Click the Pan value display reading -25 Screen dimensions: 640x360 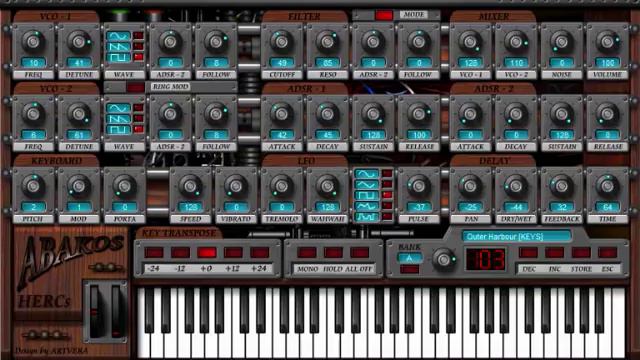pos(470,207)
